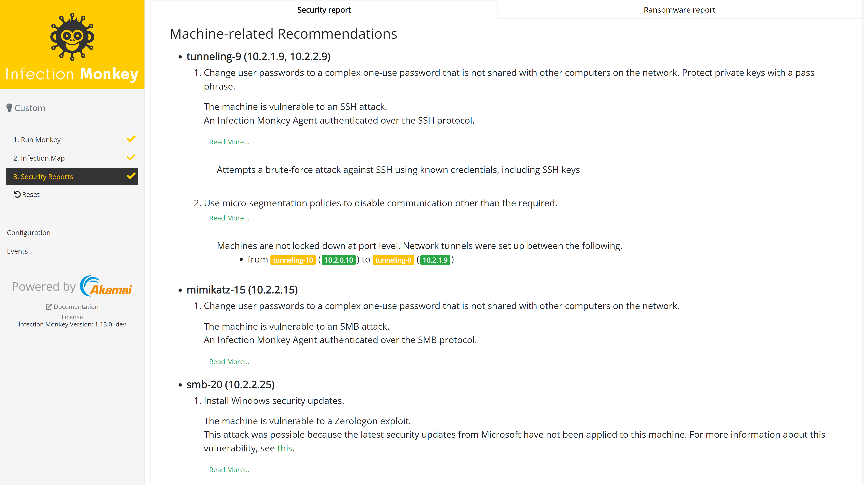Image resolution: width=868 pixels, height=485 pixels.
Task: Select the Security report tab
Action: click(324, 10)
